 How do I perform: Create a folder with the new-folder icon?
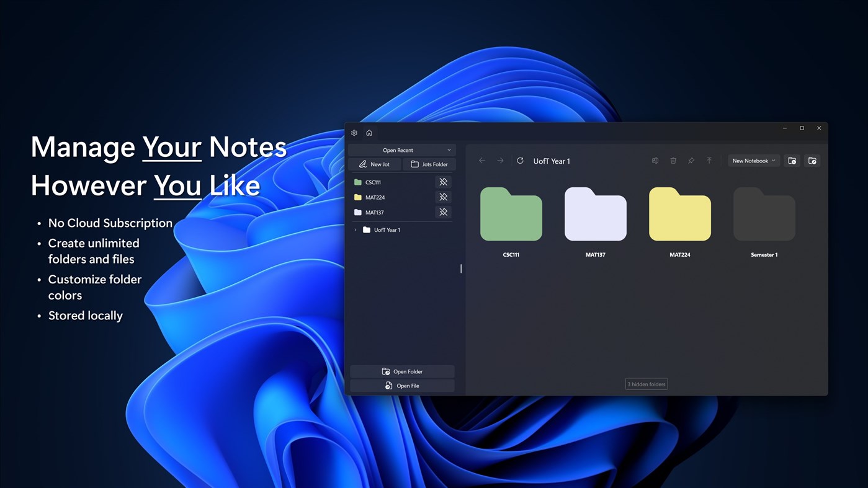coord(792,161)
